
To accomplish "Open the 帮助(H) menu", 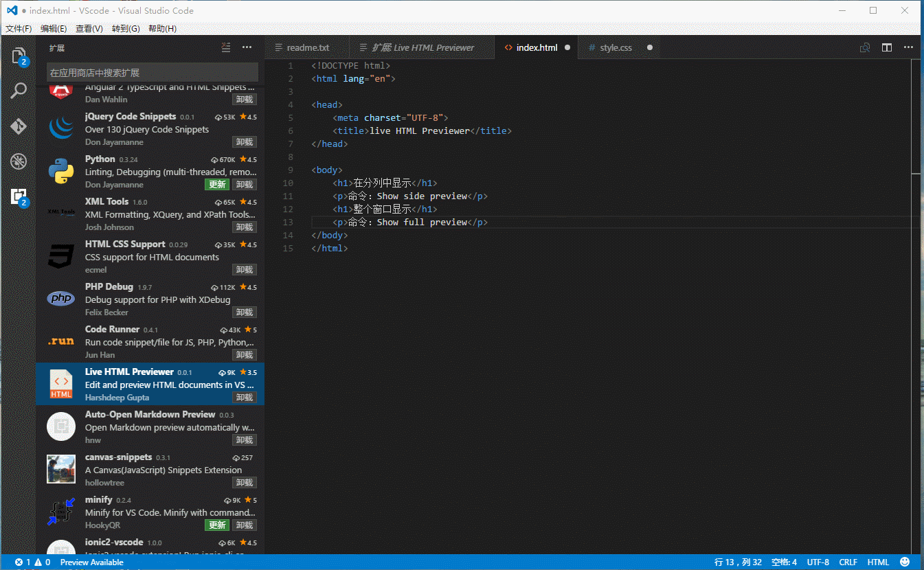I will tap(162, 28).
